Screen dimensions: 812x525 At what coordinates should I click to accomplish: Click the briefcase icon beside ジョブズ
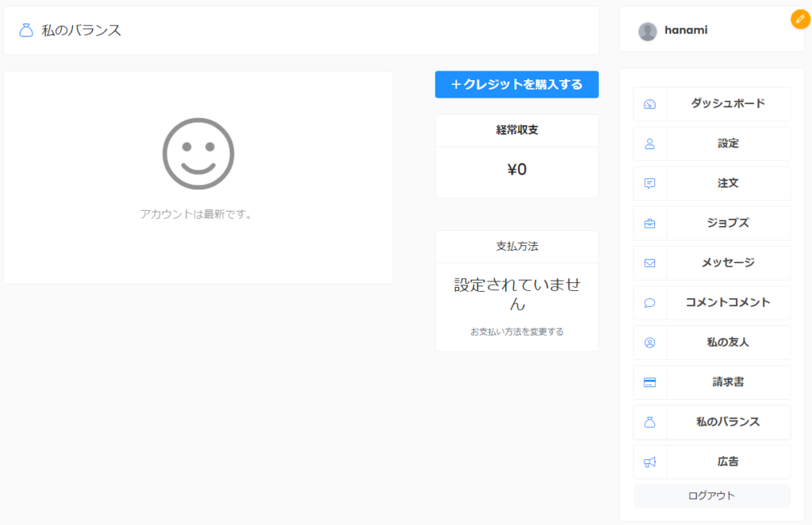(x=649, y=223)
